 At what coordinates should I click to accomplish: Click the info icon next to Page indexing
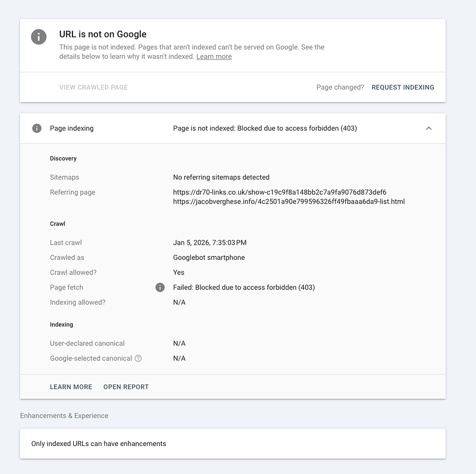(x=37, y=128)
